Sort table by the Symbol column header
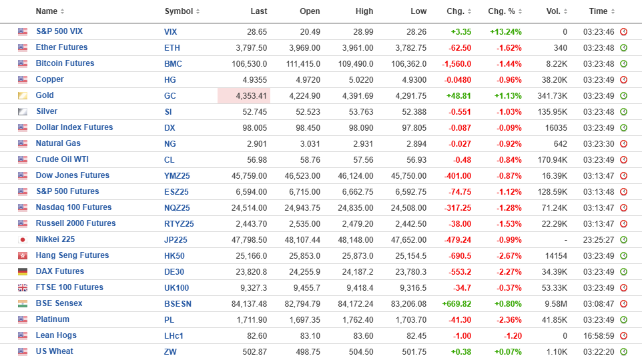 (x=182, y=11)
